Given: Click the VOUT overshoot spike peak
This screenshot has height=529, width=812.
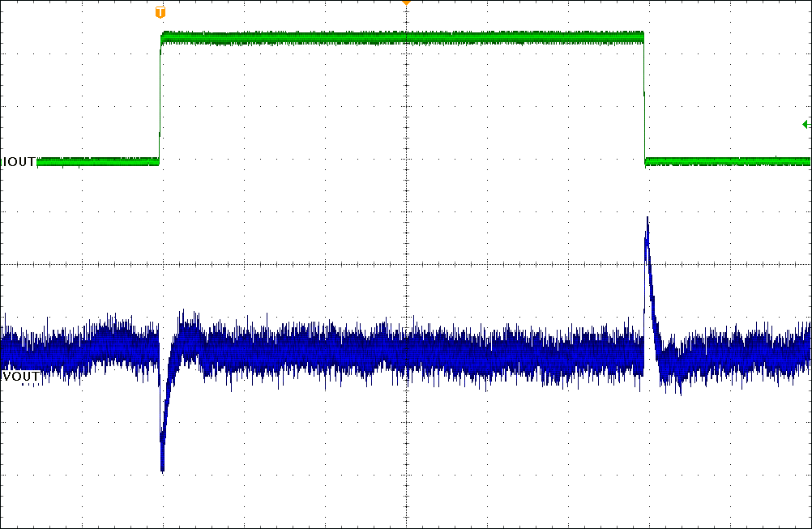Looking at the screenshot, I should click(x=647, y=220).
